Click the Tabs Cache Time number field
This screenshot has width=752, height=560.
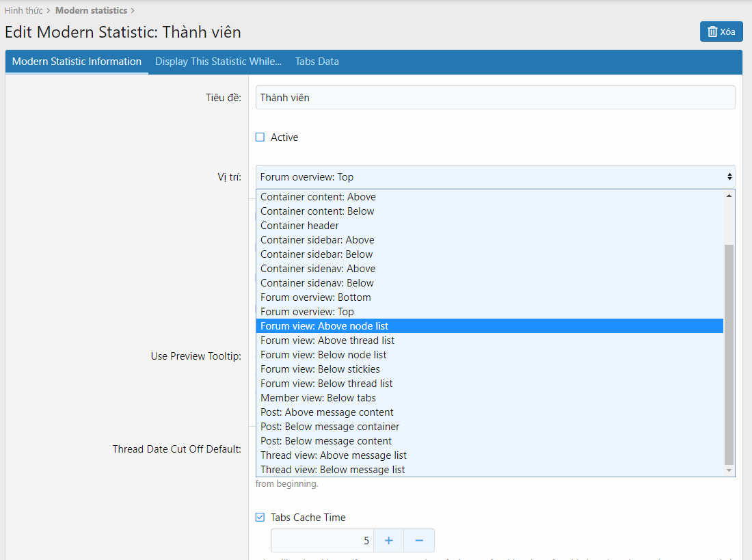point(321,541)
